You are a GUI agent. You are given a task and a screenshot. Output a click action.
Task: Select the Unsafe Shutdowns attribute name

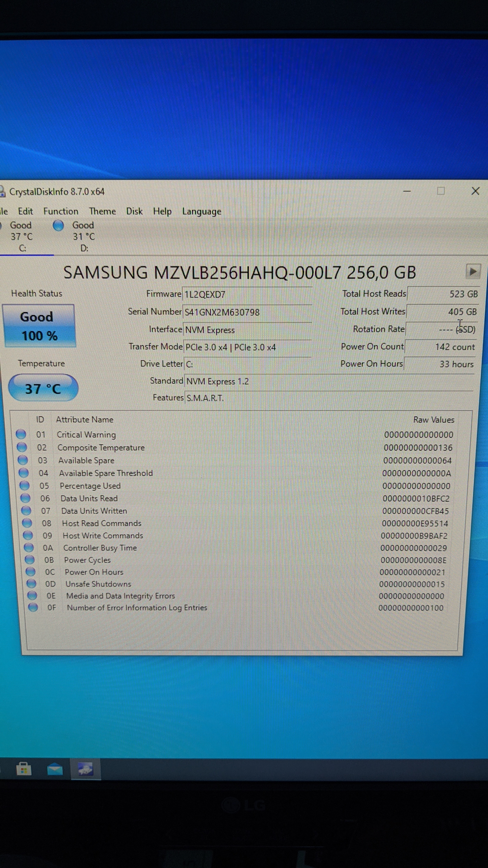click(x=98, y=584)
